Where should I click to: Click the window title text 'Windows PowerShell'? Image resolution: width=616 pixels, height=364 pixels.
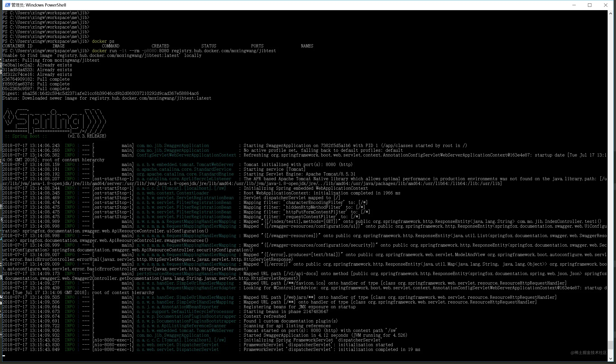pos(46,5)
